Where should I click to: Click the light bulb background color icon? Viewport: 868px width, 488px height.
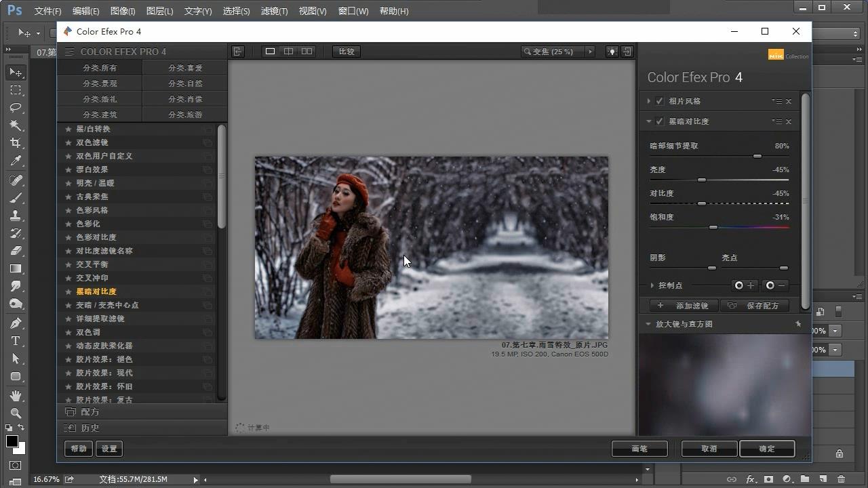point(612,52)
